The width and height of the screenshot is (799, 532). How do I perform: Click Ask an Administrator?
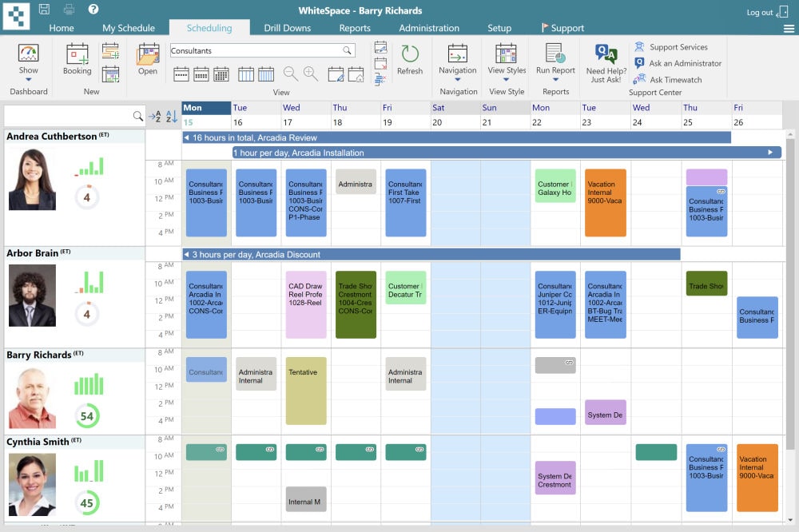point(685,63)
